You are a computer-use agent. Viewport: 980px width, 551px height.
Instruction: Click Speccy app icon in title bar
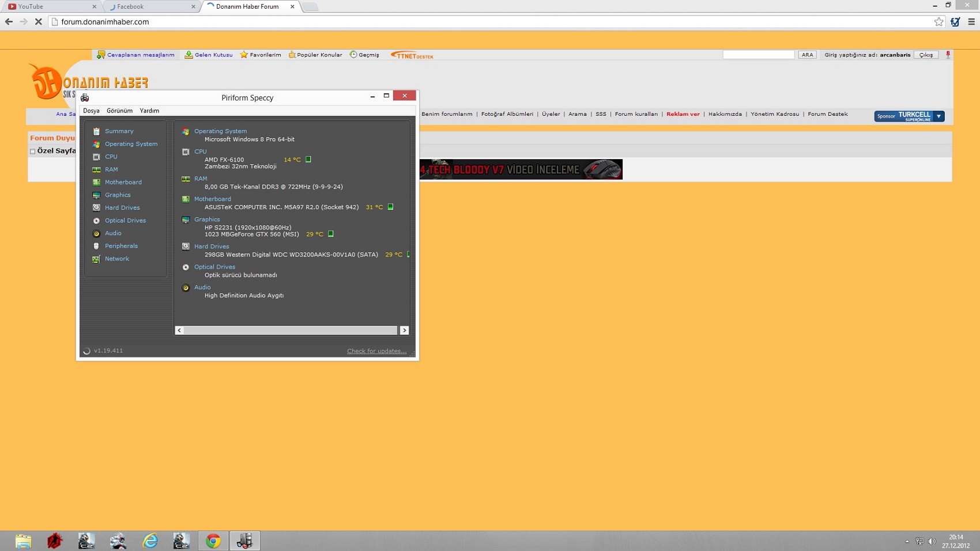tap(85, 97)
